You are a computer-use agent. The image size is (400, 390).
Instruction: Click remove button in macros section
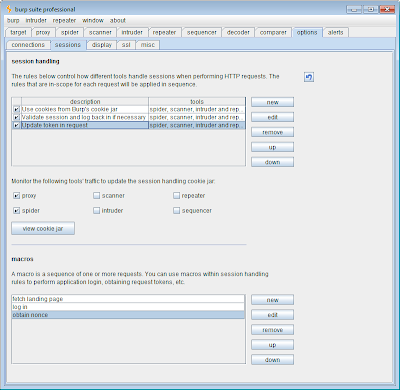click(272, 330)
